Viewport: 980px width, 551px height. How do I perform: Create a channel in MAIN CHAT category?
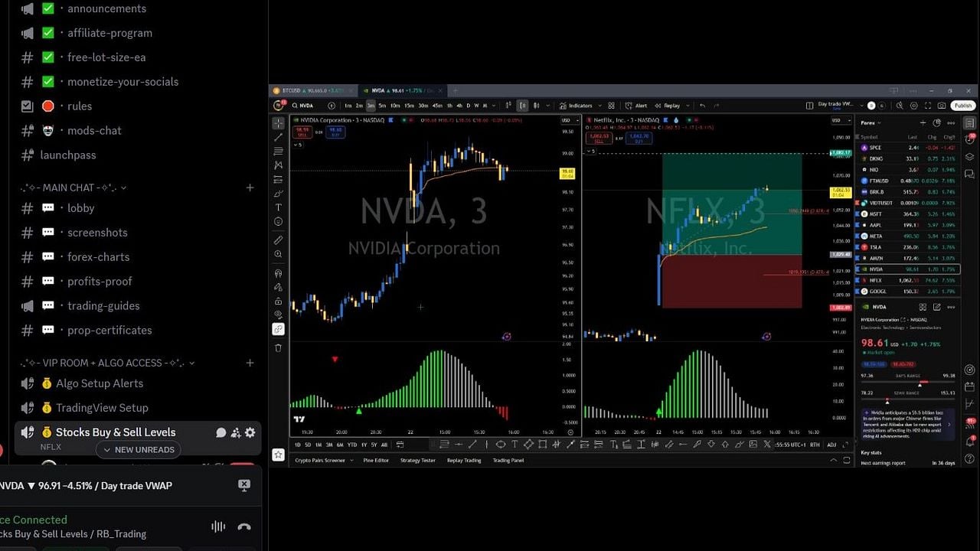pyautogui.click(x=250, y=187)
